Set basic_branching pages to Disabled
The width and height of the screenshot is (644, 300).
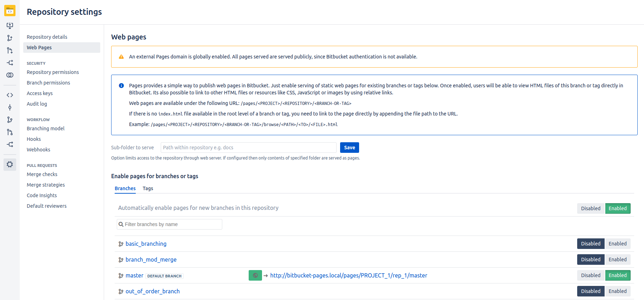coord(591,244)
